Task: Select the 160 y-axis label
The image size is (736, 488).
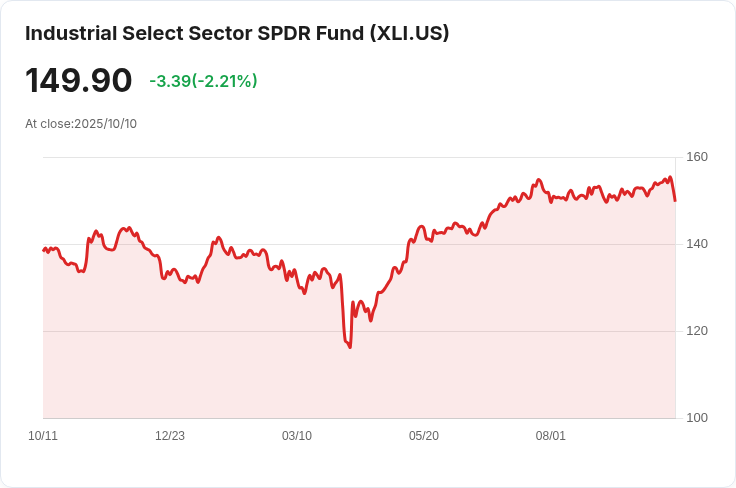Action: (x=697, y=157)
